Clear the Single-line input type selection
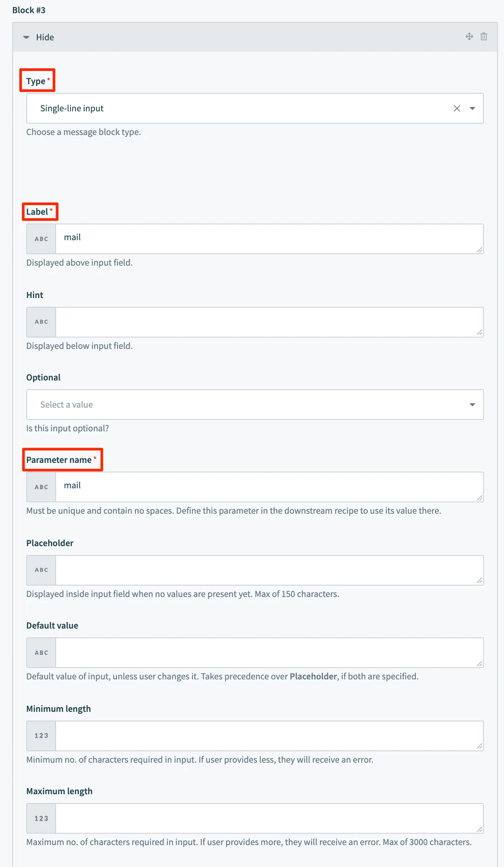The image size is (504, 867). [x=457, y=108]
